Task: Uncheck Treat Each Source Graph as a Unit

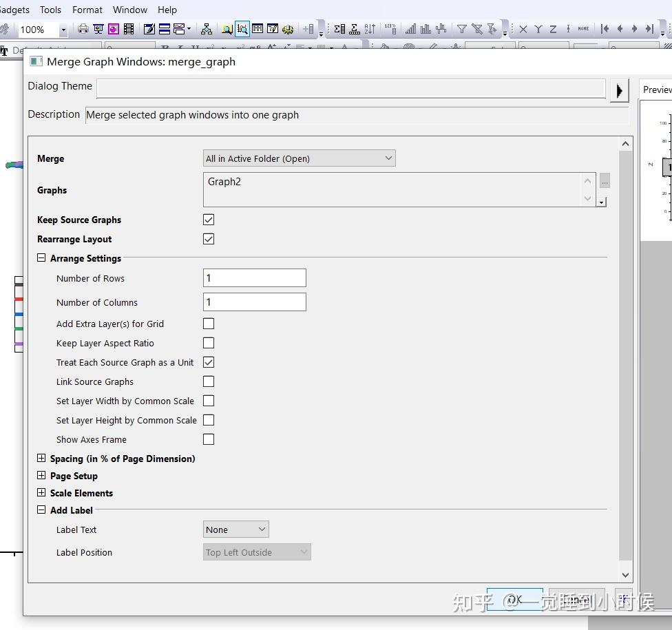Action: point(209,362)
